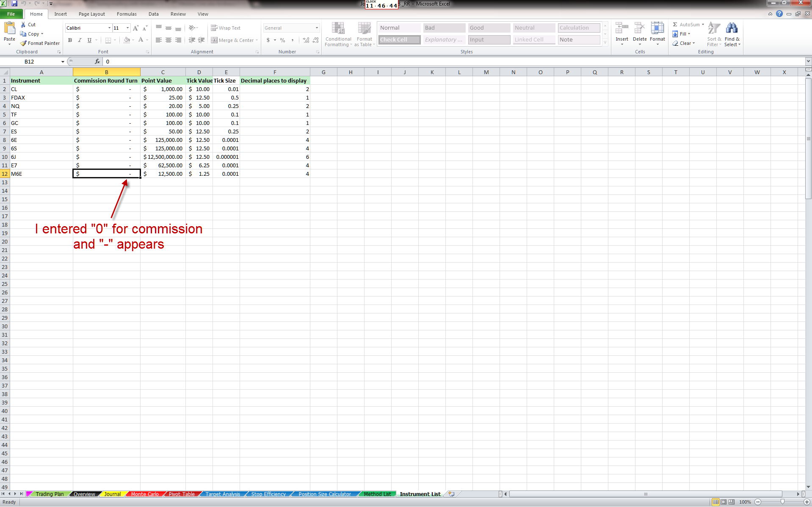Expand the cell Styles gallery

(x=605, y=43)
